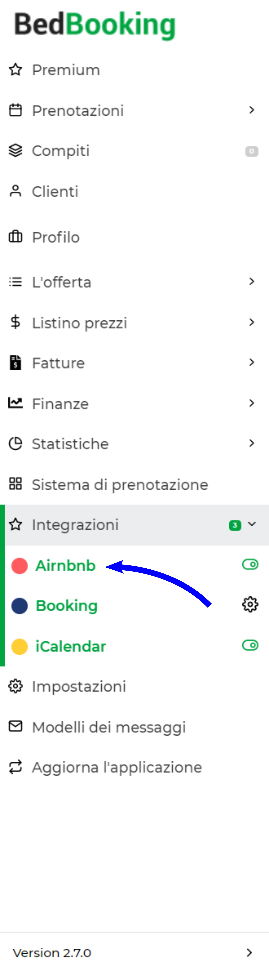Image resolution: width=269 pixels, height=980 pixels.
Task: Click the Fatture invoice icon
Action: (16, 363)
